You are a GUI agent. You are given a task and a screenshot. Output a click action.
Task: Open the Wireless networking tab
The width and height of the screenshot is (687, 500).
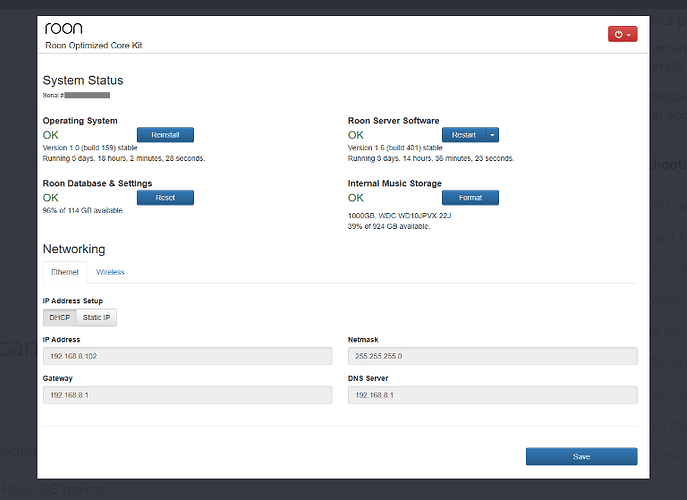pyautogui.click(x=110, y=272)
